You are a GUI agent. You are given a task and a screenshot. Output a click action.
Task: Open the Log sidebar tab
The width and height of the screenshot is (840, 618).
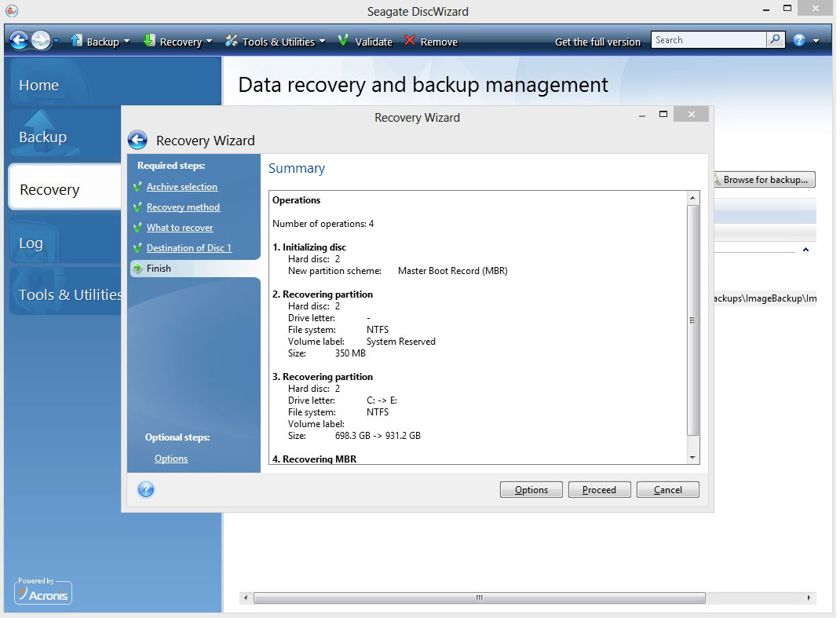point(31,243)
